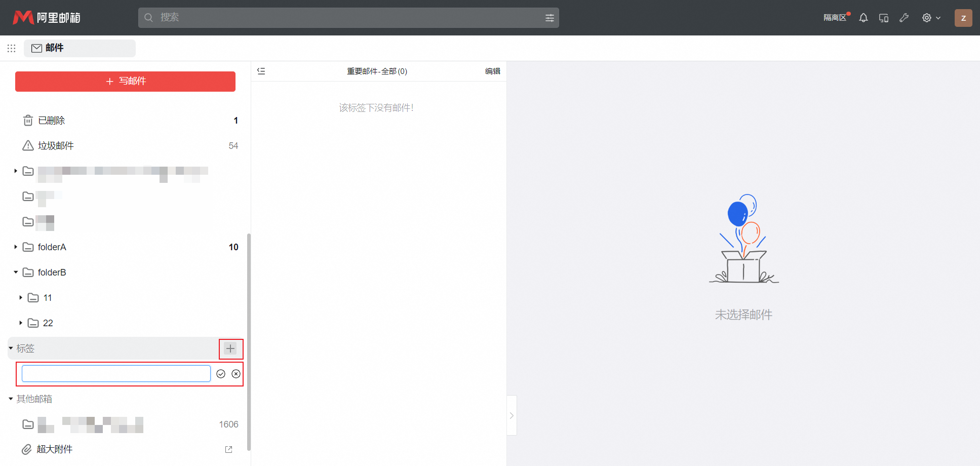Image resolution: width=980 pixels, height=466 pixels.
Task: Click the wrench tools icon
Action: (904, 18)
